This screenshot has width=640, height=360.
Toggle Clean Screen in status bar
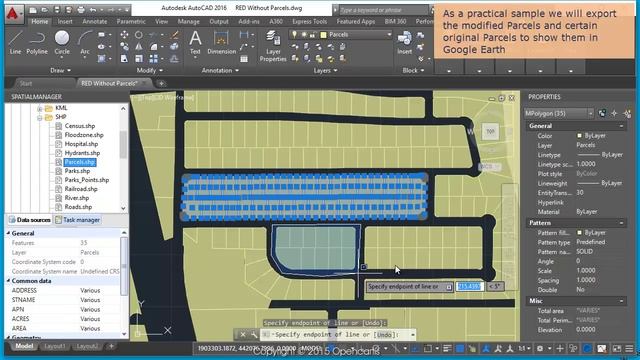[x=617, y=349]
